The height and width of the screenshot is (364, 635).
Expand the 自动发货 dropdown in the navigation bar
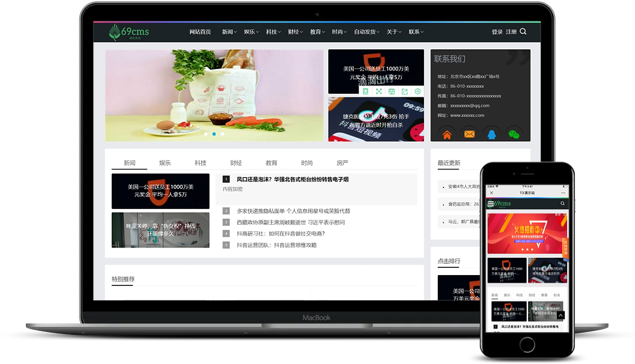(x=366, y=32)
